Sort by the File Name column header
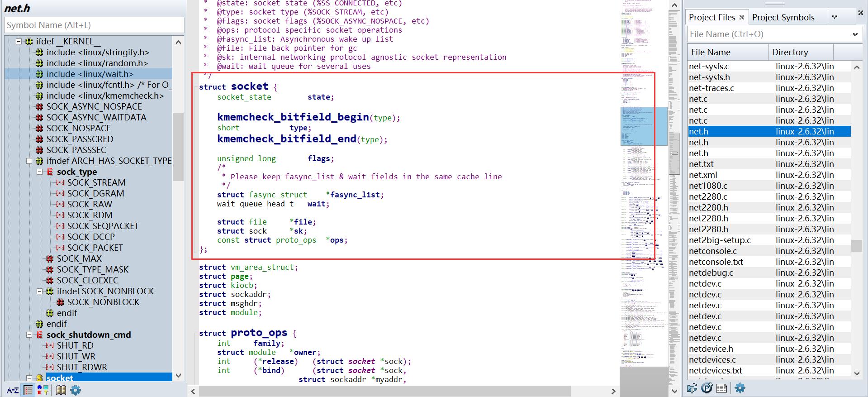The width and height of the screenshot is (868, 397). tap(728, 52)
